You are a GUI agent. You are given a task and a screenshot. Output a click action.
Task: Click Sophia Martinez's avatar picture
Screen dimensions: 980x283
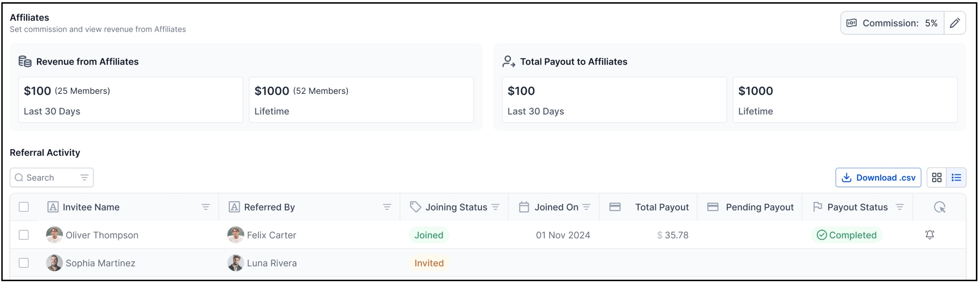pos(55,263)
